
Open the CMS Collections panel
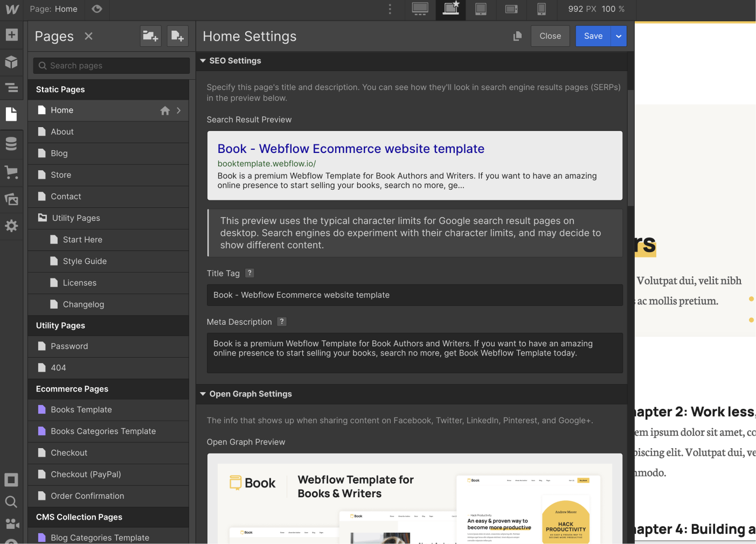12,144
